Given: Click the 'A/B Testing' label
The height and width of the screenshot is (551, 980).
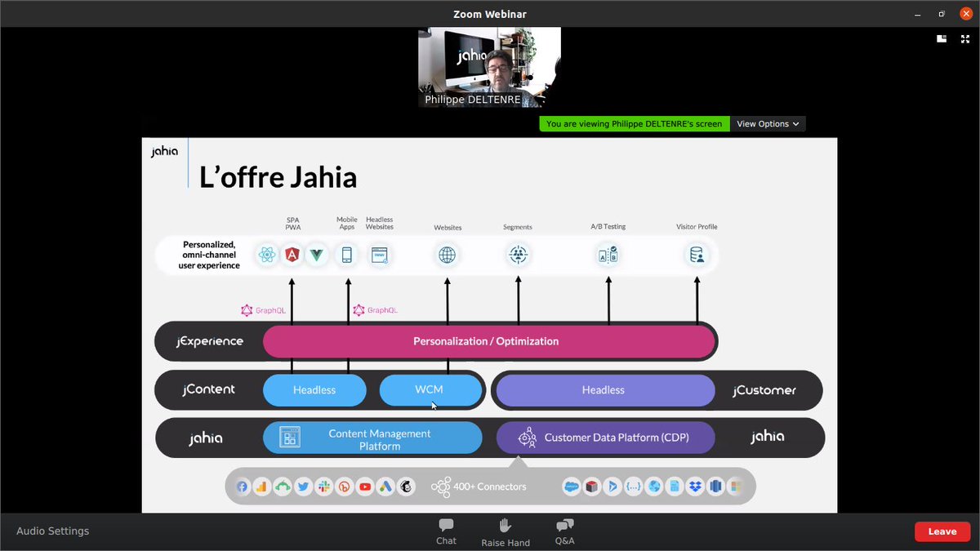Looking at the screenshot, I should [x=608, y=227].
